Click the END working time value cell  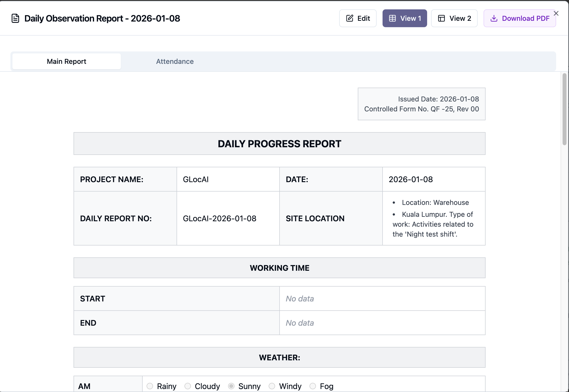[x=382, y=323]
